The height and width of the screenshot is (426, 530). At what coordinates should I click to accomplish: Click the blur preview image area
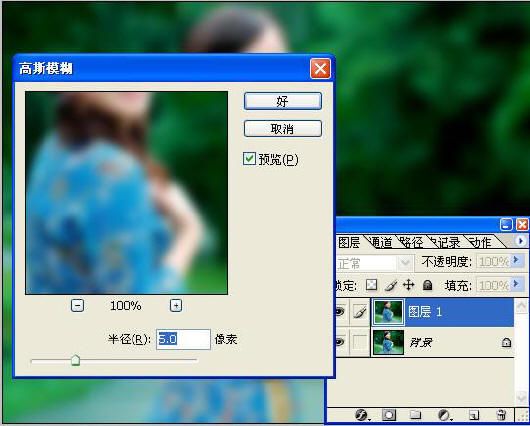pyautogui.click(x=126, y=193)
